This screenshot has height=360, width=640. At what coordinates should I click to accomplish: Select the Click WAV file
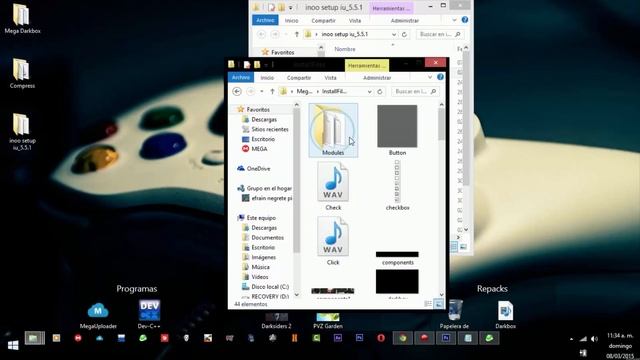[x=333, y=241]
